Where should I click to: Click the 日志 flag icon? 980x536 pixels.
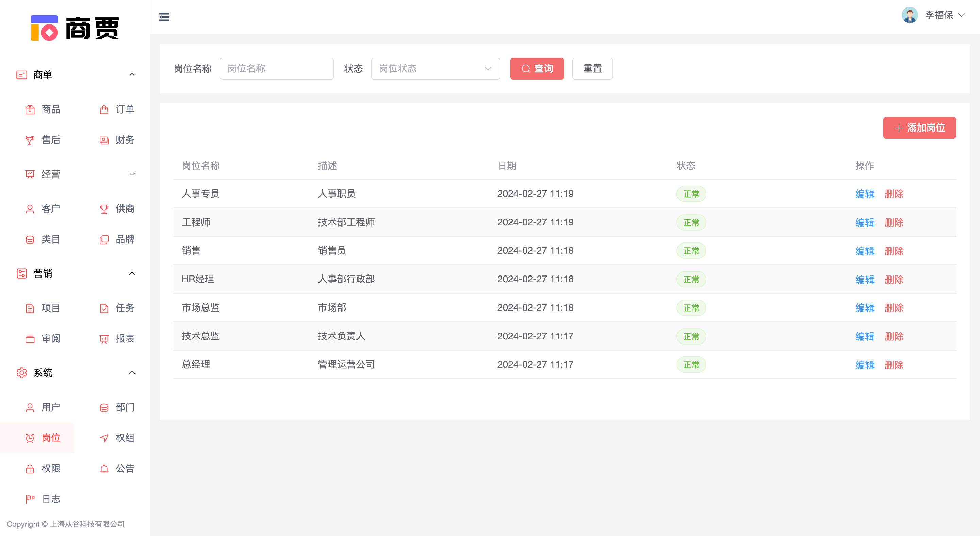(30, 499)
